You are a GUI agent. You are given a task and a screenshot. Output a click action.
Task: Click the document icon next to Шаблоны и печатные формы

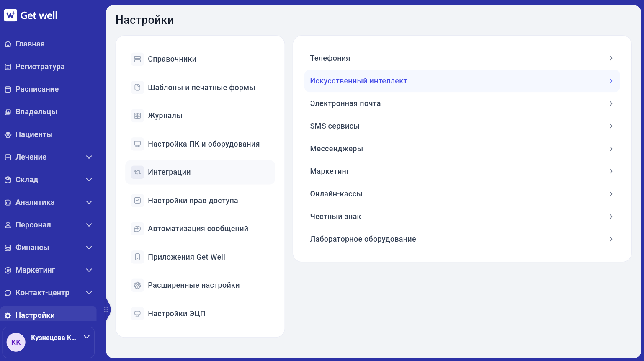click(x=137, y=88)
